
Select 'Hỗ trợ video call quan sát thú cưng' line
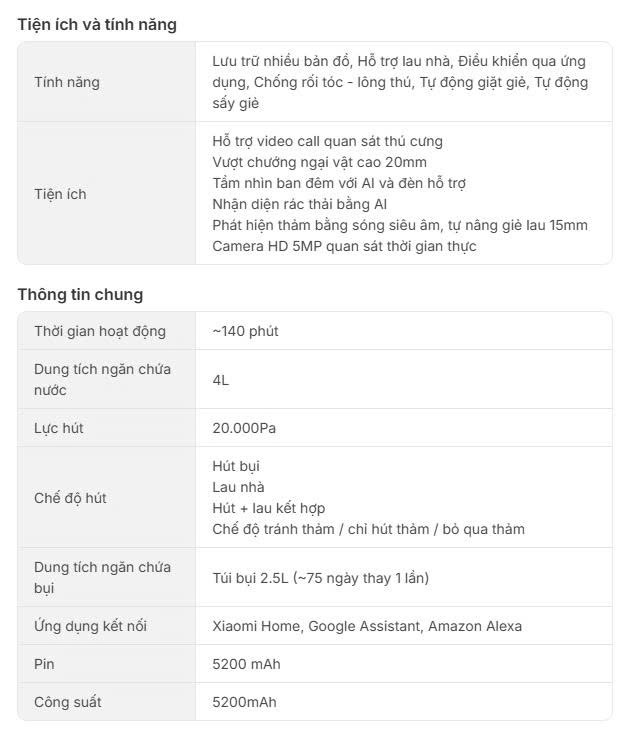click(327, 141)
